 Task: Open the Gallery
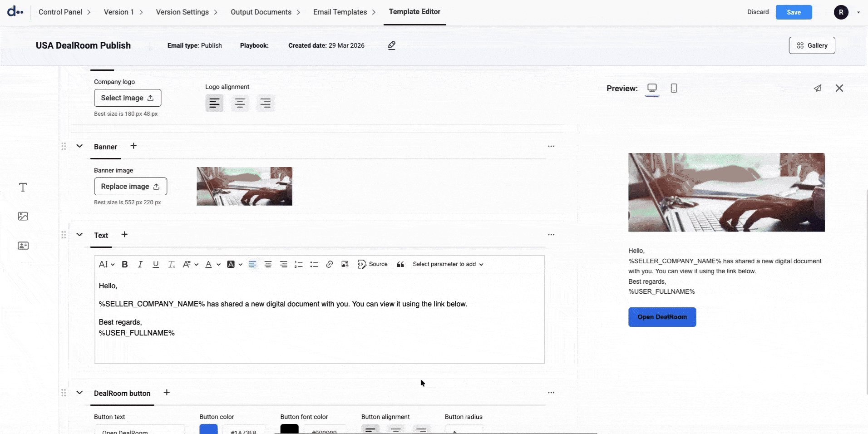pos(812,45)
